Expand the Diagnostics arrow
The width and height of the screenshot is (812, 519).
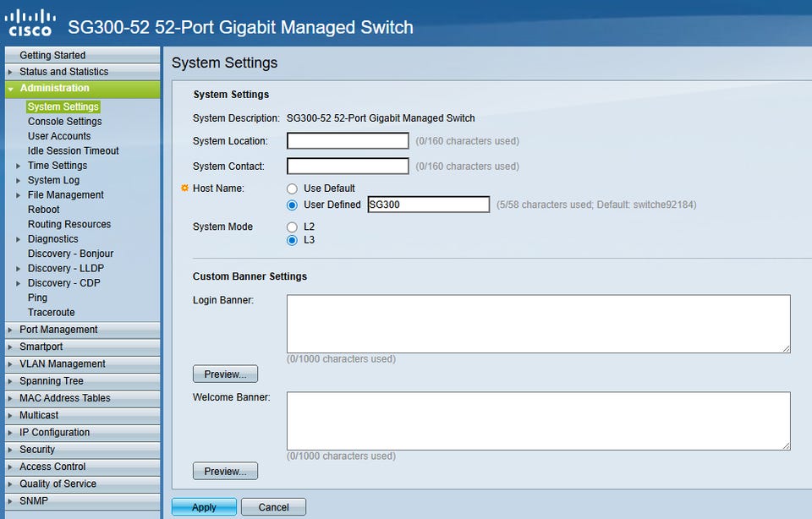point(18,239)
